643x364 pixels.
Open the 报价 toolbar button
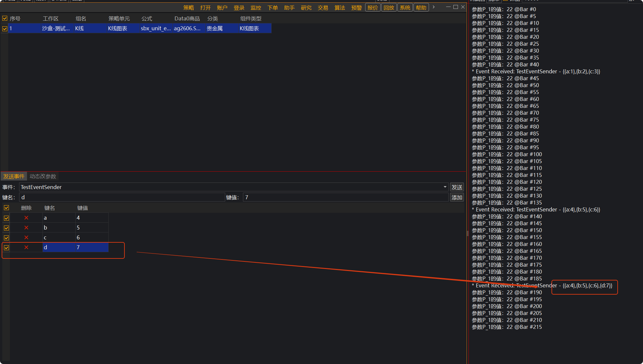(x=373, y=8)
